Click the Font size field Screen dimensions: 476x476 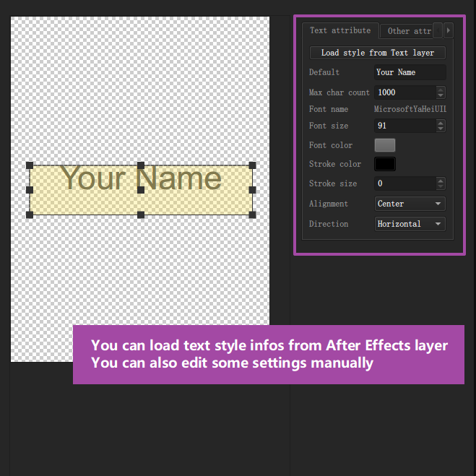(405, 126)
